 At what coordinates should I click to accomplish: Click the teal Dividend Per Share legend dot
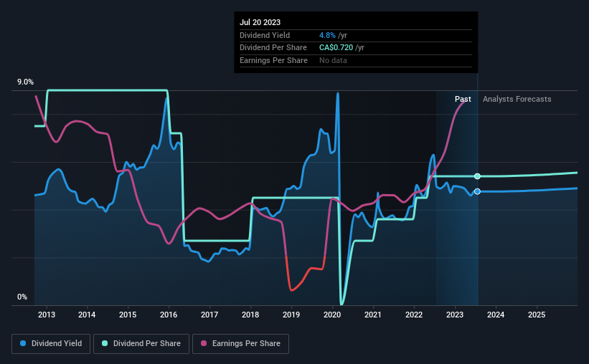pos(105,343)
